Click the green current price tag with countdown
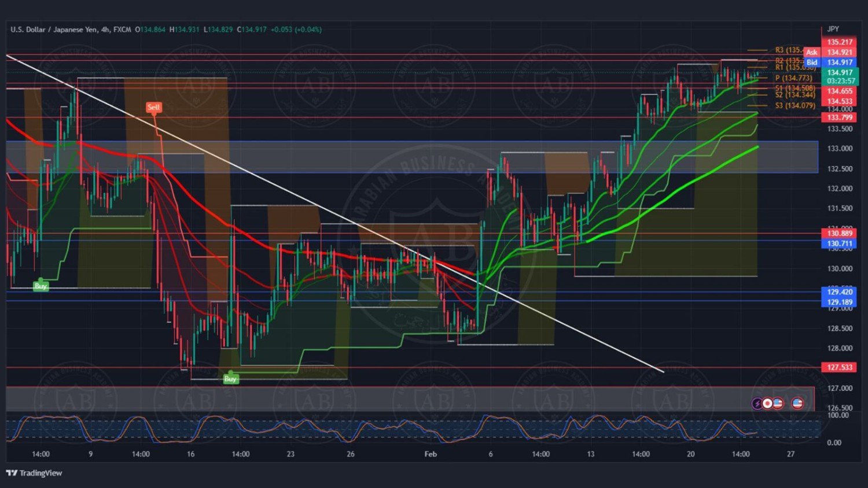The width and height of the screenshot is (868, 488). pos(840,77)
